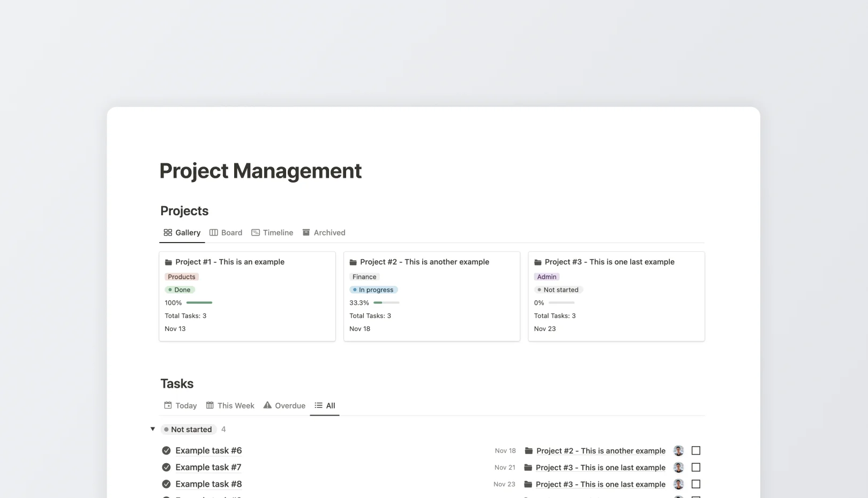The height and width of the screenshot is (498, 868).
Task: Open Project #2 from the task list link
Action: tap(600, 450)
